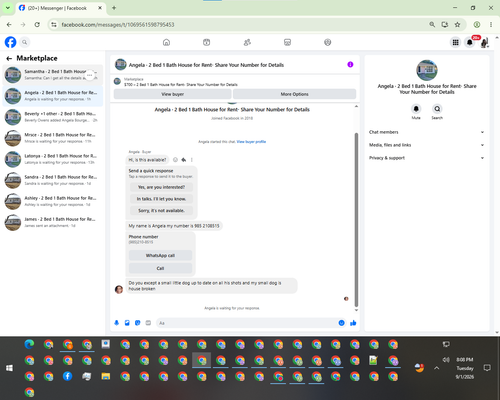The width and height of the screenshot is (500, 400).
Task: Open the Marketplace storefront icon in top navigation
Action: (x=287, y=42)
